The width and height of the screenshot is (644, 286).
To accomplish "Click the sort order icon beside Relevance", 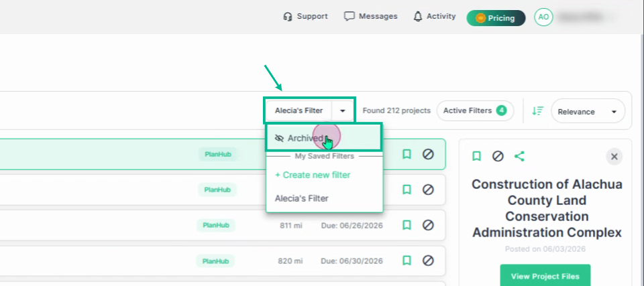I will (537, 111).
